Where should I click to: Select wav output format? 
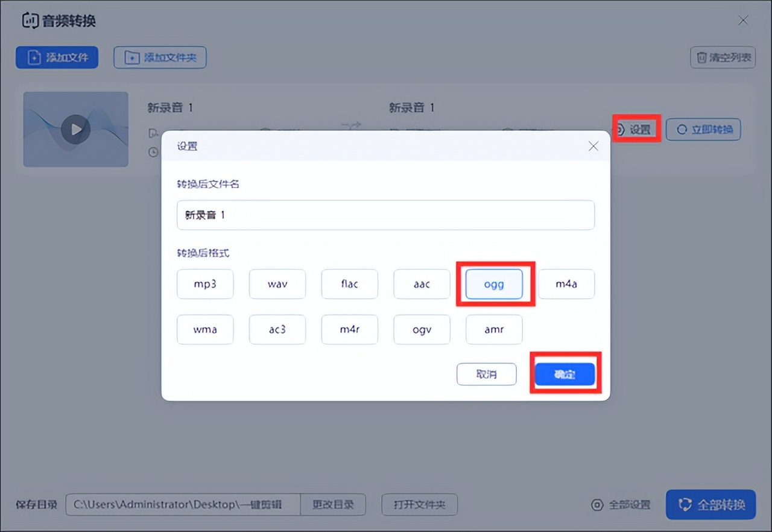[277, 283]
